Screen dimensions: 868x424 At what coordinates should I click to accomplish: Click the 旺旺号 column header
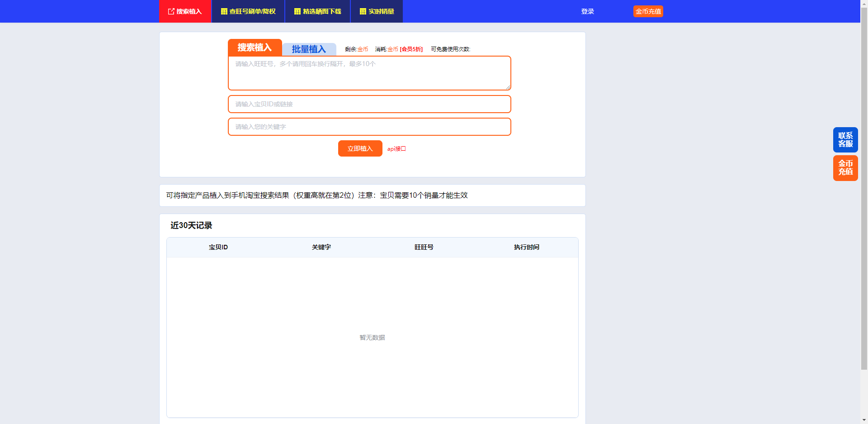point(424,247)
